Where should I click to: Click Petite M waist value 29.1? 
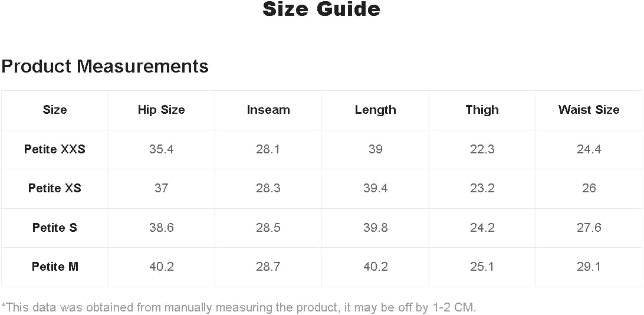click(589, 267)
